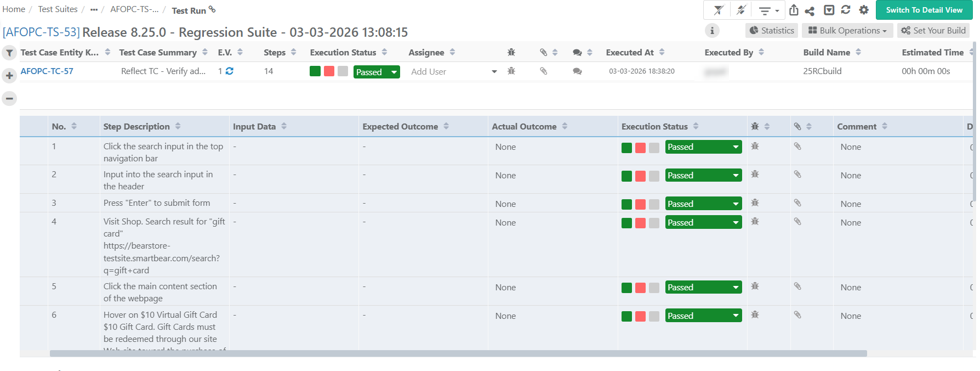
Task: Click bug icon in step 1 row
Action: tap(755, 147)
